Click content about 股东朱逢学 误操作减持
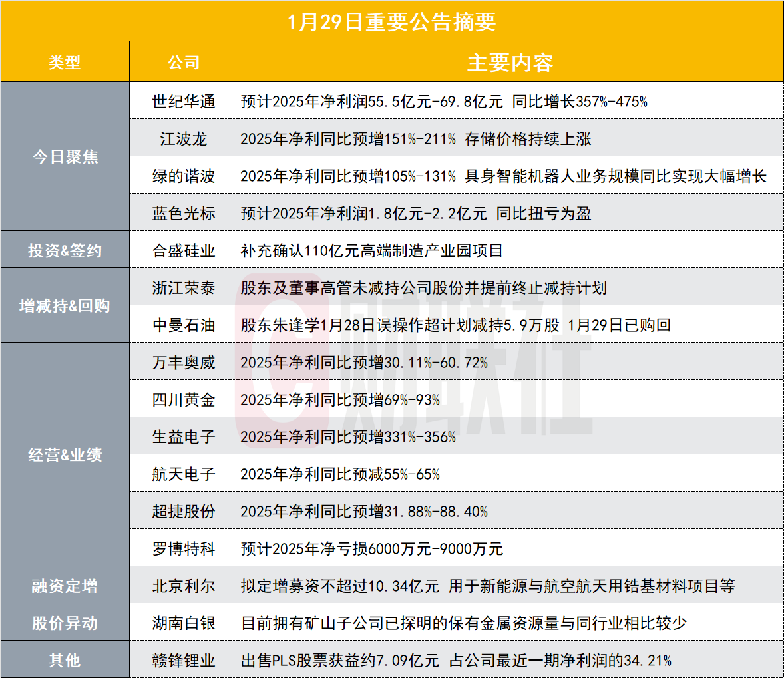Viewport: 784px width, 678px height. [455, 325]
